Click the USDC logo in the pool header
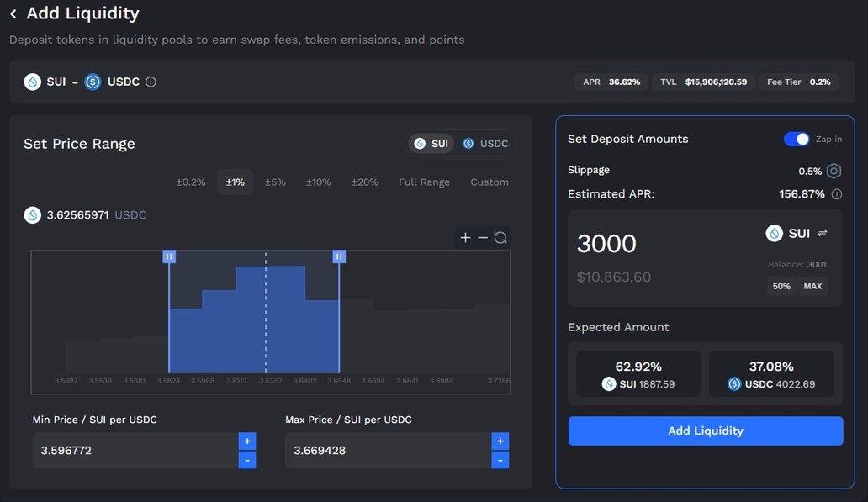Screen dimensions: 868x502 coord(93,82)
